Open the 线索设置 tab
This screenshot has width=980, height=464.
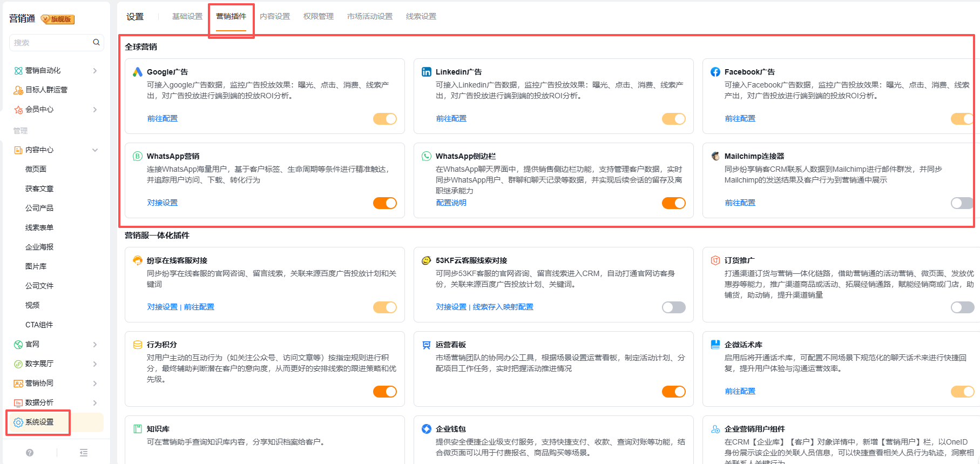[421, 17]
